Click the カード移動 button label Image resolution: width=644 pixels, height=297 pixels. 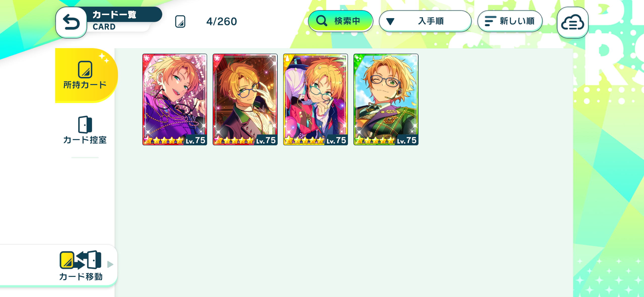(81, 277)
